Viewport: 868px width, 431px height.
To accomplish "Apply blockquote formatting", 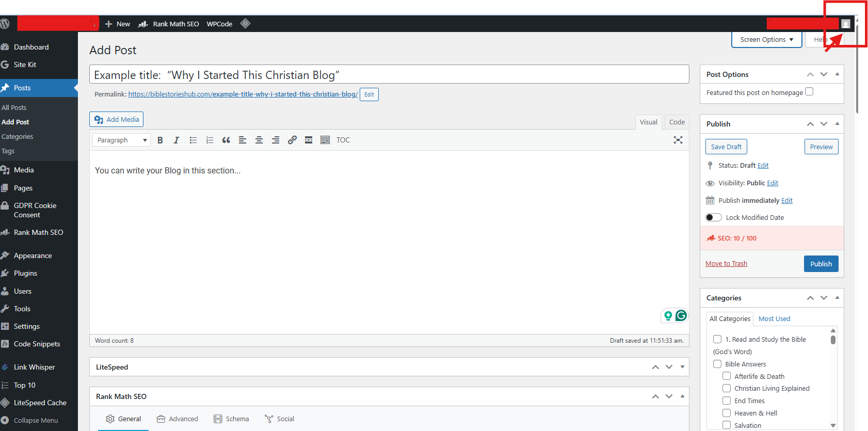I will click(226, 140).
